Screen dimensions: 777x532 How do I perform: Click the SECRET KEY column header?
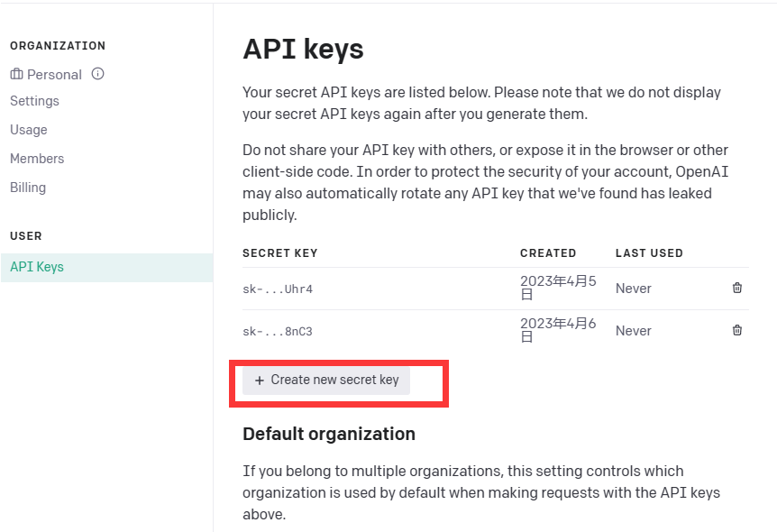pyautogui.click(x=280, y=253)
